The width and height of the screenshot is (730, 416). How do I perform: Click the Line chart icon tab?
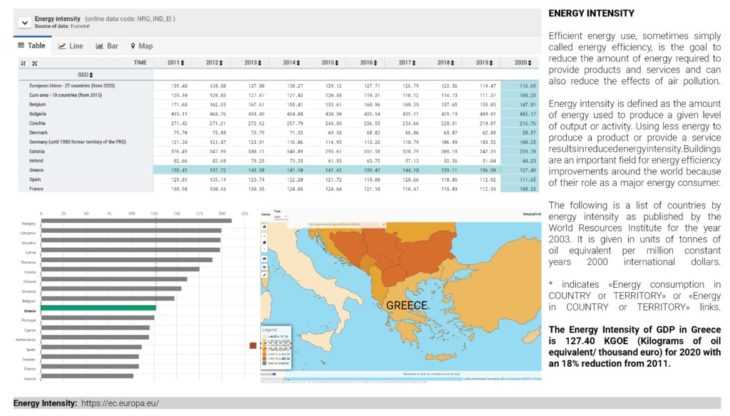[70, 46]
